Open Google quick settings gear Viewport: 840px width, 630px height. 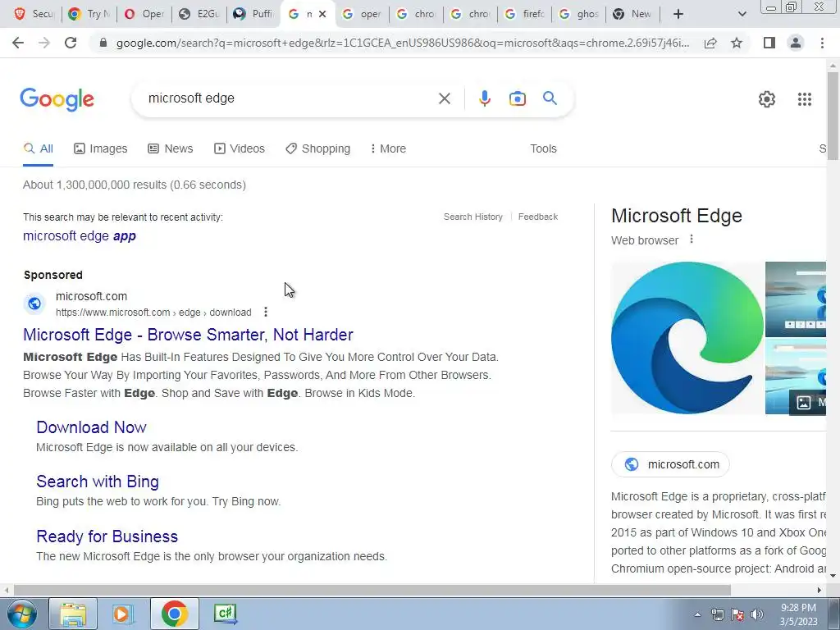point(767,99)
